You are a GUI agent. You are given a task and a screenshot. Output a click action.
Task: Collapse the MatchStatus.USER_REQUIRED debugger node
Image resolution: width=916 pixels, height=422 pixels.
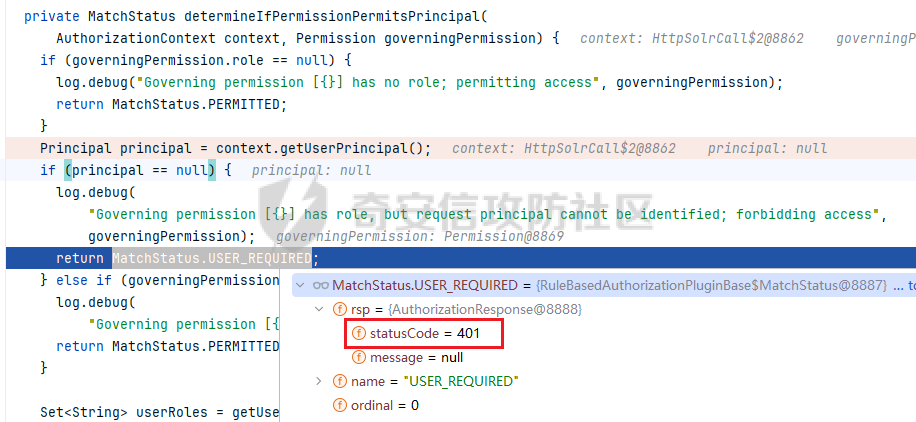(300, 285)
